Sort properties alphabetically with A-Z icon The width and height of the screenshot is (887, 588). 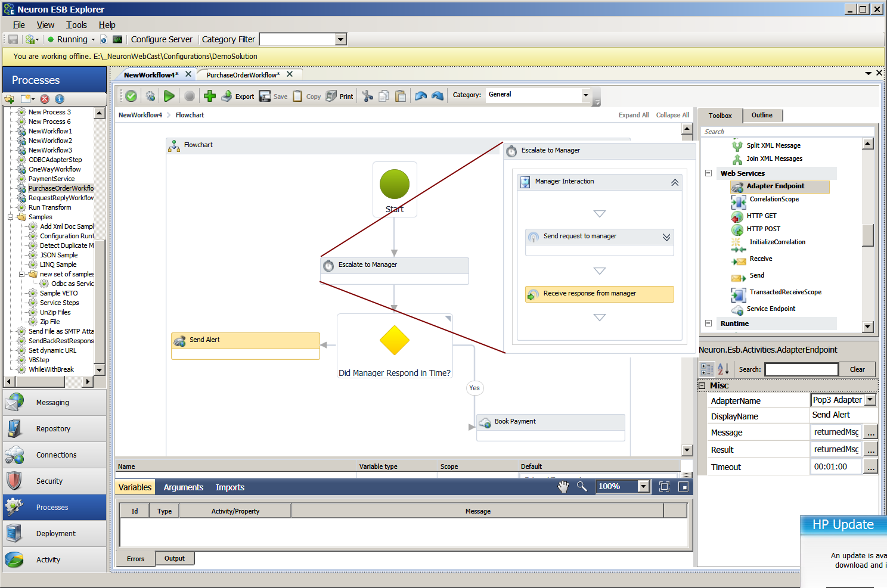(x=723, y=369)
